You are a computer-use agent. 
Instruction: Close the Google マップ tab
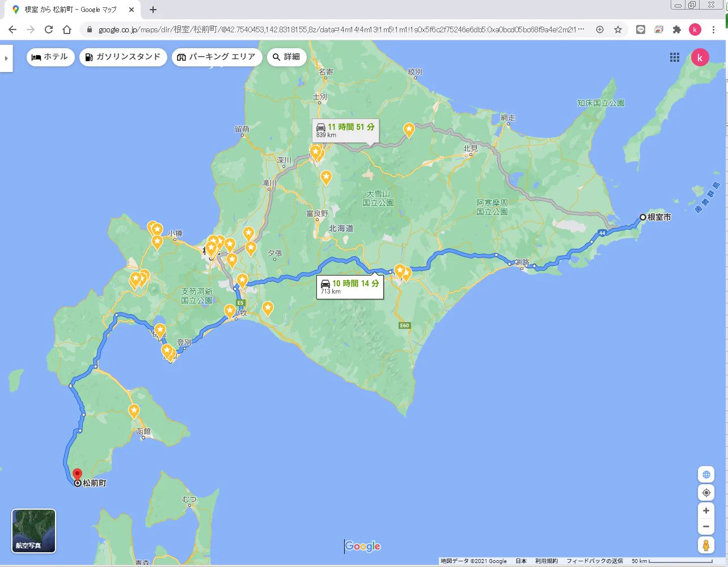[x=131, y=10]
